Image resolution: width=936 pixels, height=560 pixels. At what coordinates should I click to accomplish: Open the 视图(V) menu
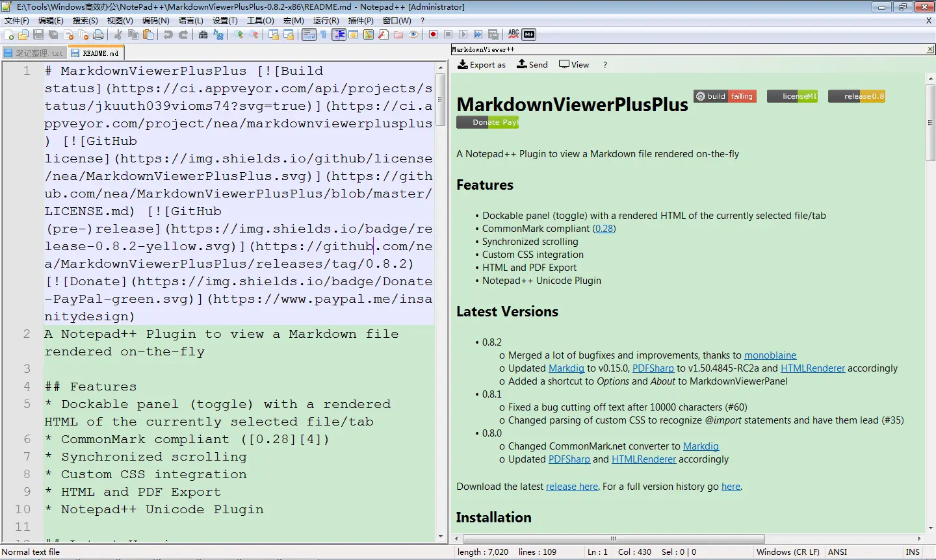pos(120,20)
